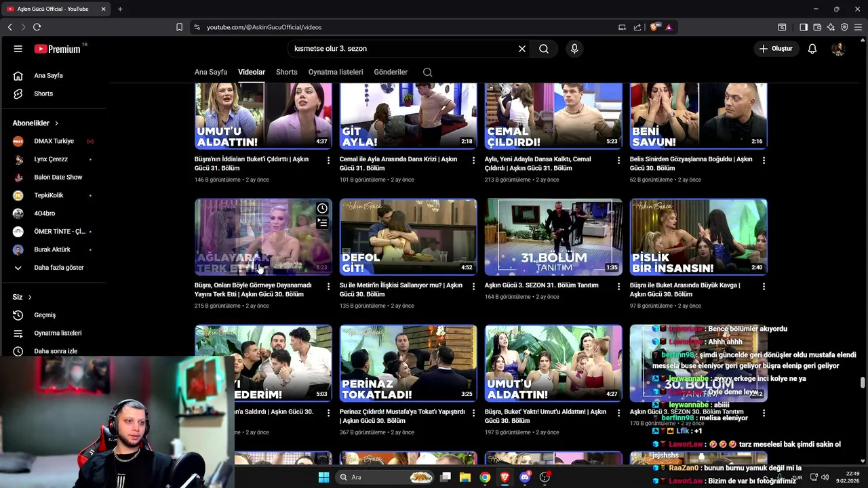Play the PİSLİK BİR İNSANSIN! thumbnail
Viewport: 868px width, 488px height.
698,237
